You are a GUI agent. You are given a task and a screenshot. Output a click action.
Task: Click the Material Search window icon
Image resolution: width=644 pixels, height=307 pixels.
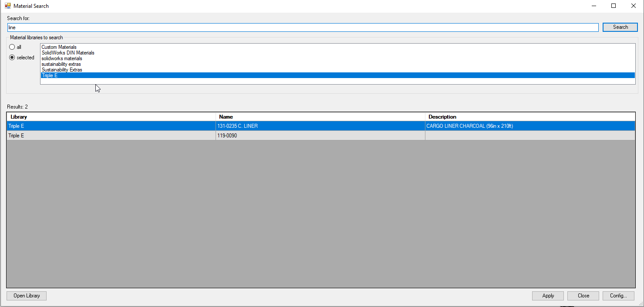point(7,6)
